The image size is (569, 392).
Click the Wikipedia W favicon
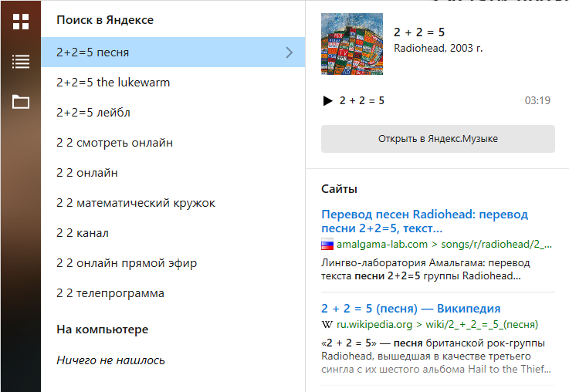point(327,325)
